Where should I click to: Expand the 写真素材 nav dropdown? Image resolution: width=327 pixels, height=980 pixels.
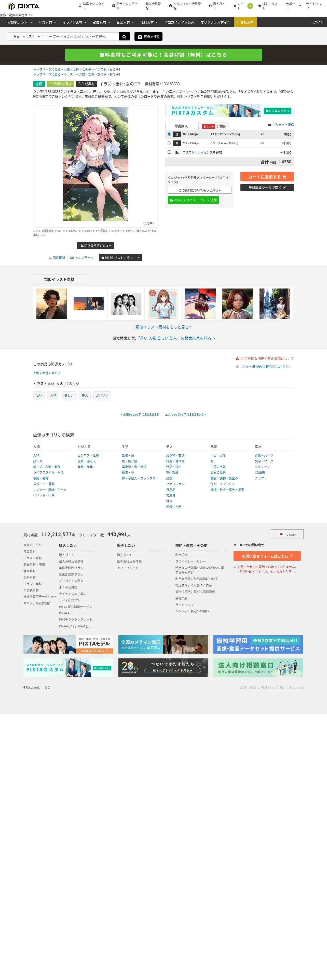[x=47, y=22]
